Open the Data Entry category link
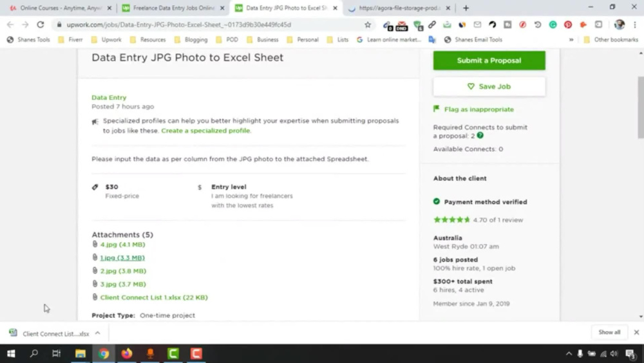 point(109,97)
